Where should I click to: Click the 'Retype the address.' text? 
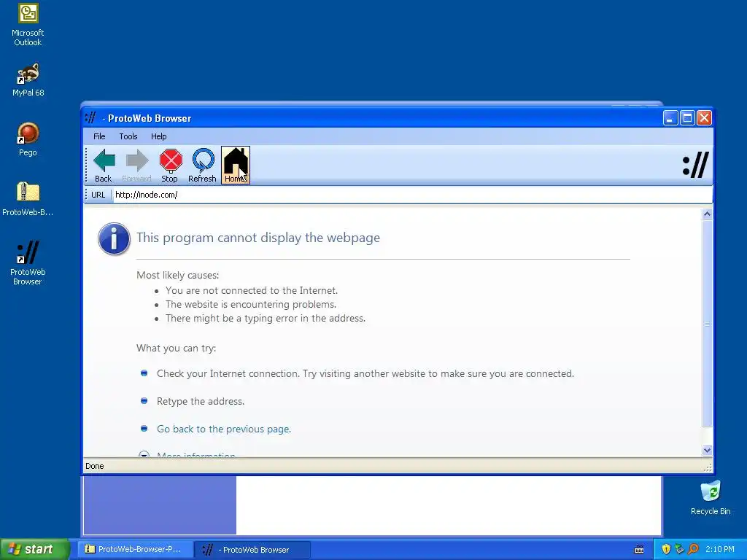201,402
